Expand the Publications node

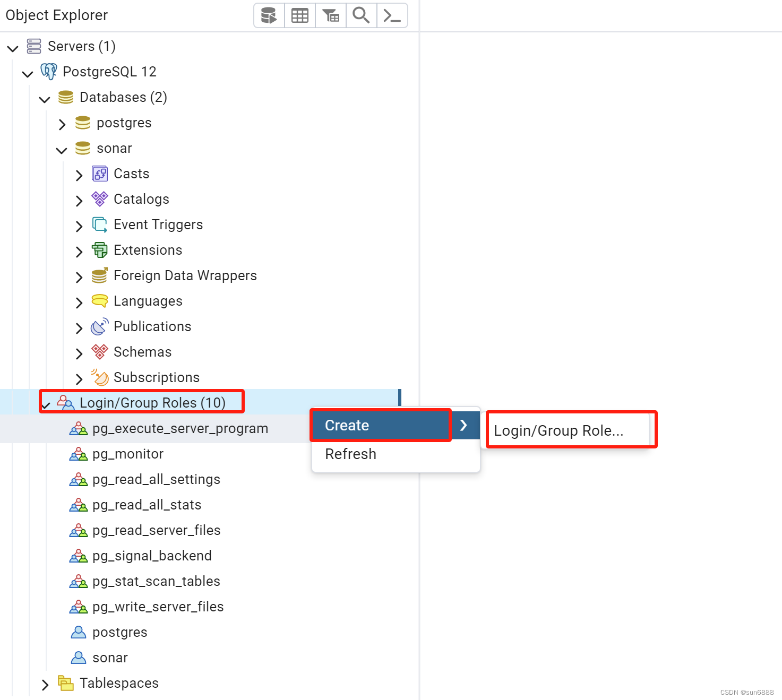click(79, 328)
